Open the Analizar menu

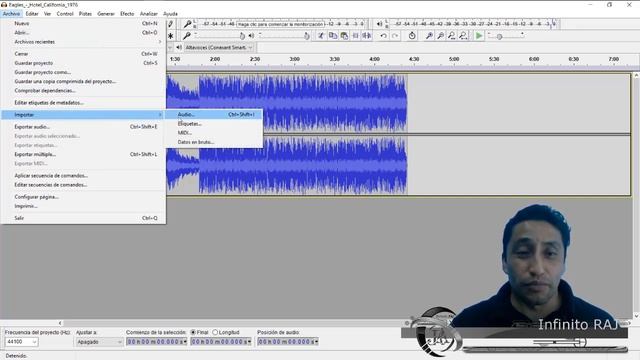149,13
